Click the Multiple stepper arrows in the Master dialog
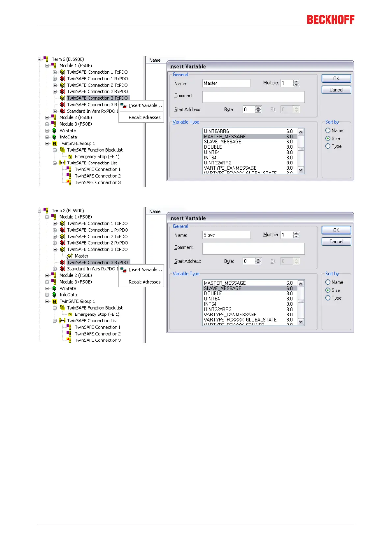 point(296,83)
